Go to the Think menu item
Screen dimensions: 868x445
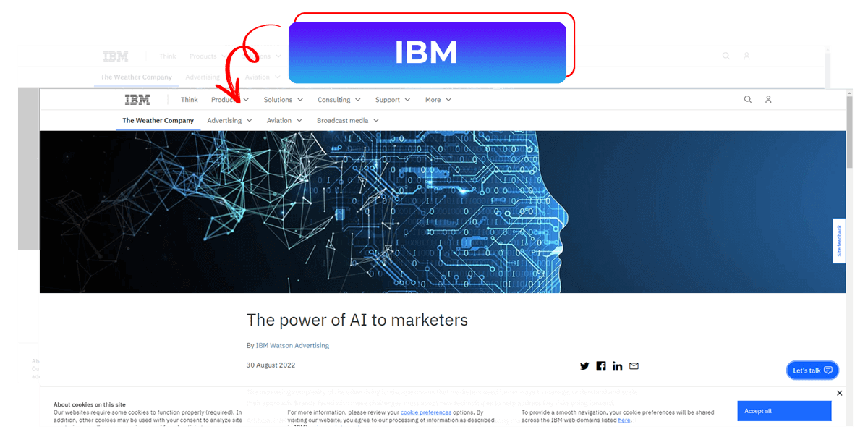[x=190, y=100]
